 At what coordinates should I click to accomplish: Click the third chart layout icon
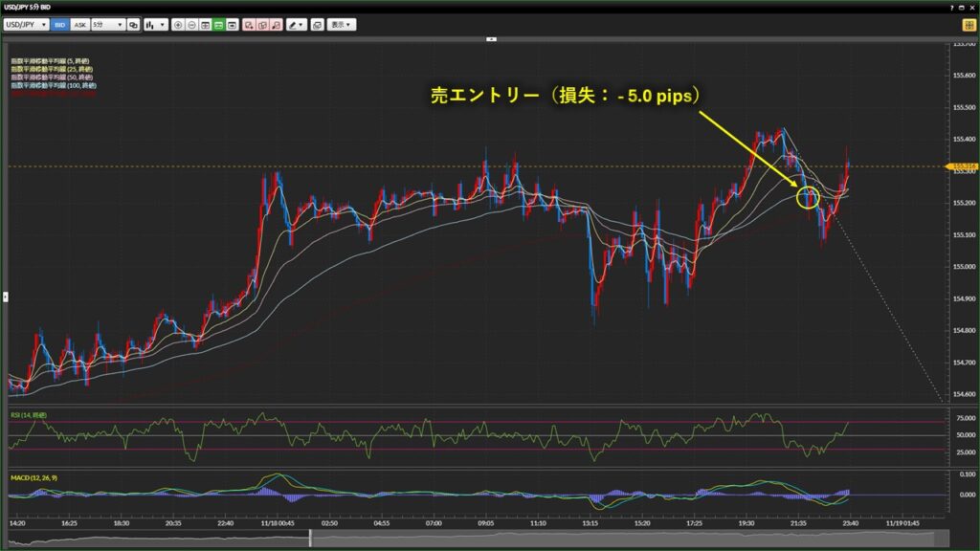pyautogui.click(x=232, y=24)
